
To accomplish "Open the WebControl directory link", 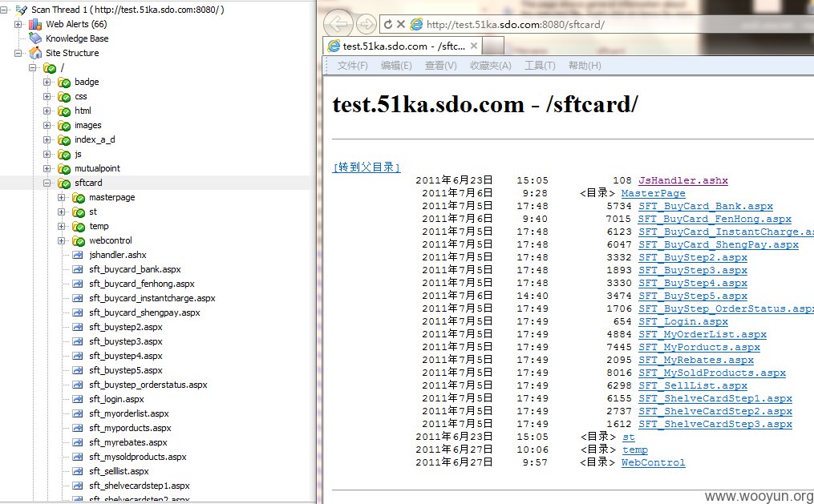I will pos(653,462).
